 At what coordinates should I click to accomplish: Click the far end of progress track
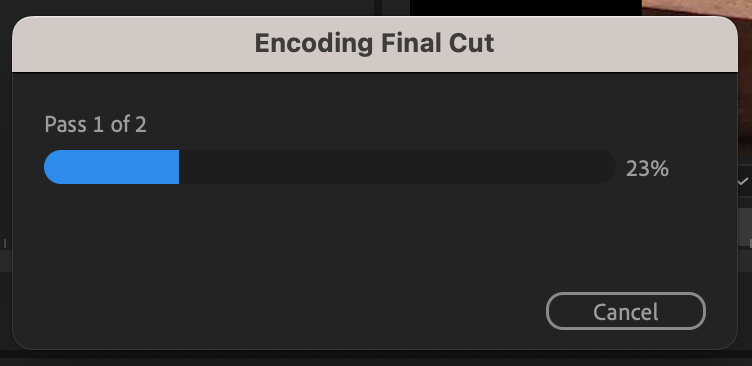(x=606, y=167)
